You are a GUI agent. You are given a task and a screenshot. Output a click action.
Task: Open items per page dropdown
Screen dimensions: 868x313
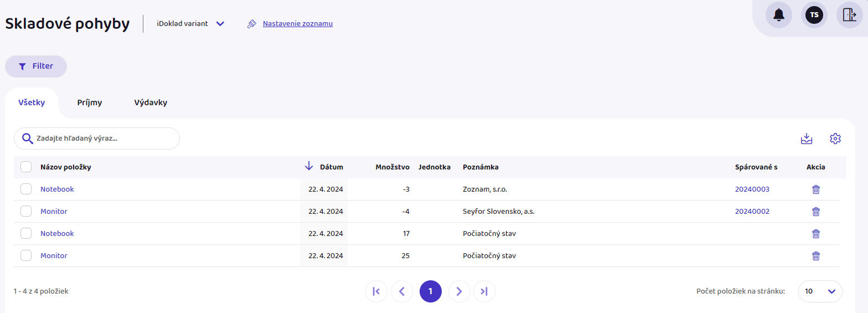[820, 291]
